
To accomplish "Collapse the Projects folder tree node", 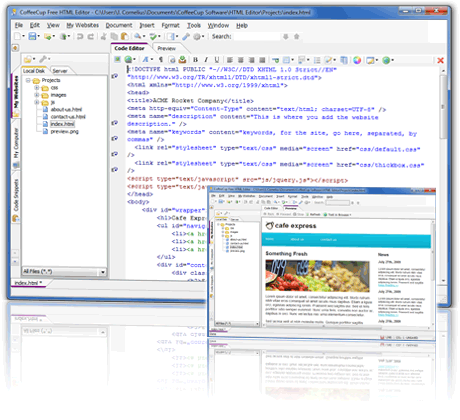I will coord(28,80).
